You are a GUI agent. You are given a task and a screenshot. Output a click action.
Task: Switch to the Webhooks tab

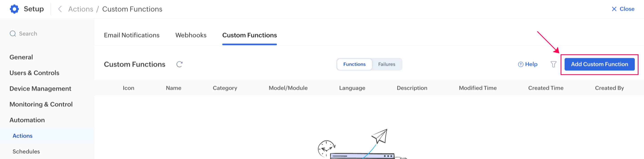pos(191,35)
